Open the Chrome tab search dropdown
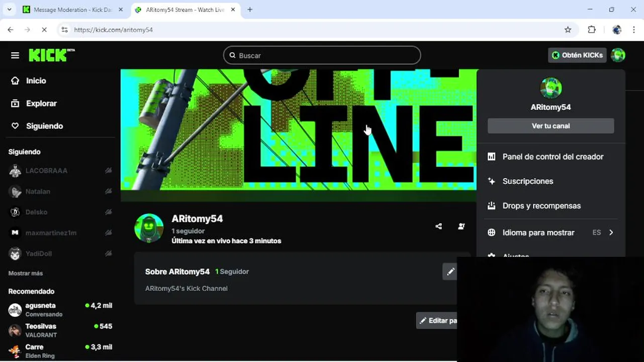Screen dimensions: 644x362 point(9,10)
